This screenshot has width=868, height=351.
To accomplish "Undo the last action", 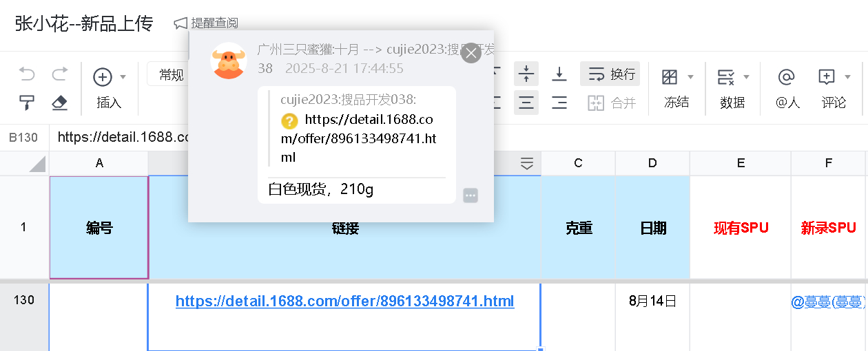I will (27, 74).
